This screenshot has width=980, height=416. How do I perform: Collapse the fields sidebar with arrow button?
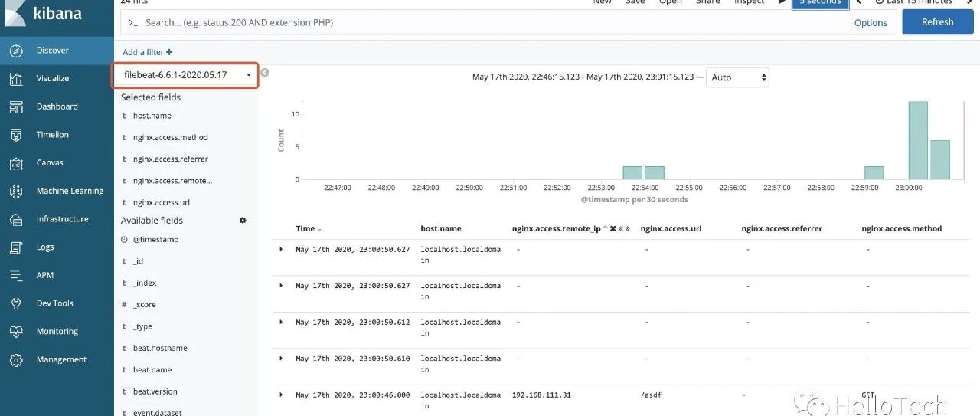(x=265, y=74)
